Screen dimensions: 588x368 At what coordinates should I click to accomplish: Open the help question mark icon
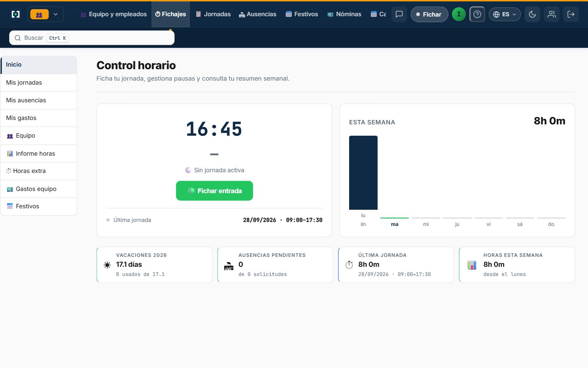(x=477, y=14)
